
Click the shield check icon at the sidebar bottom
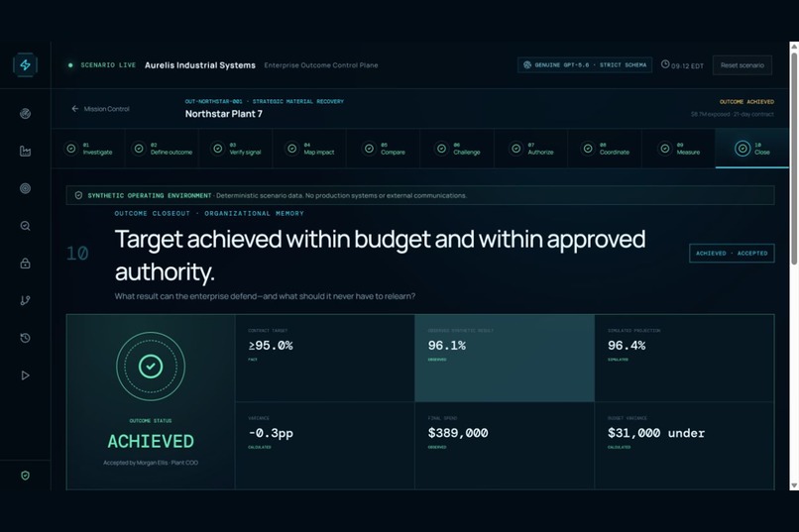tap(25, 476)
